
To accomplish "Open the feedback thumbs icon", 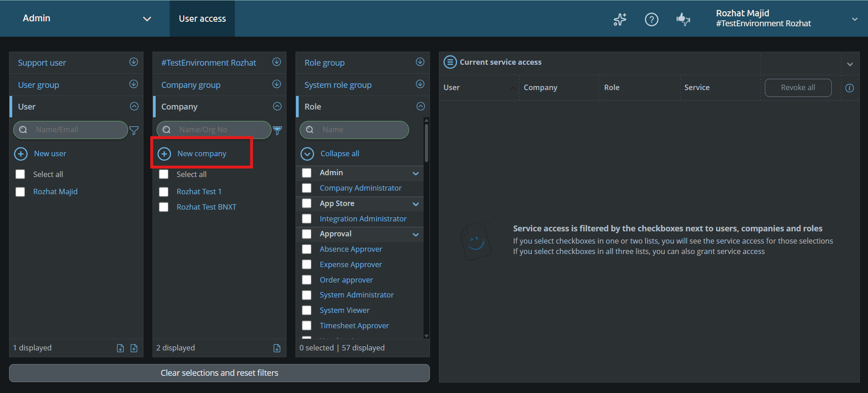I will pos(683,19).
